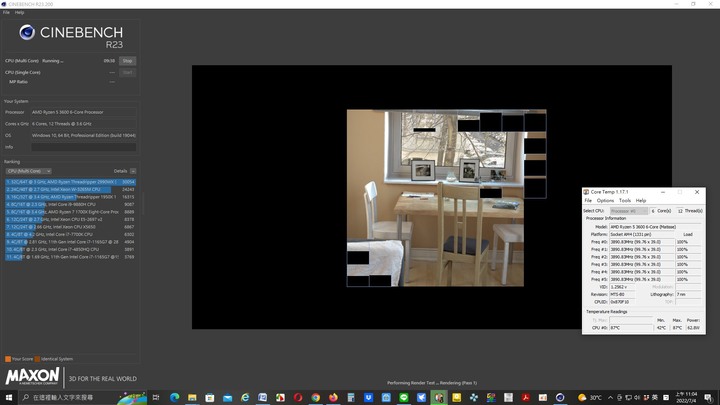Close the Core Temp window
Screen dimensions: 720x405
pyautogui.click(x=697, y=192)
